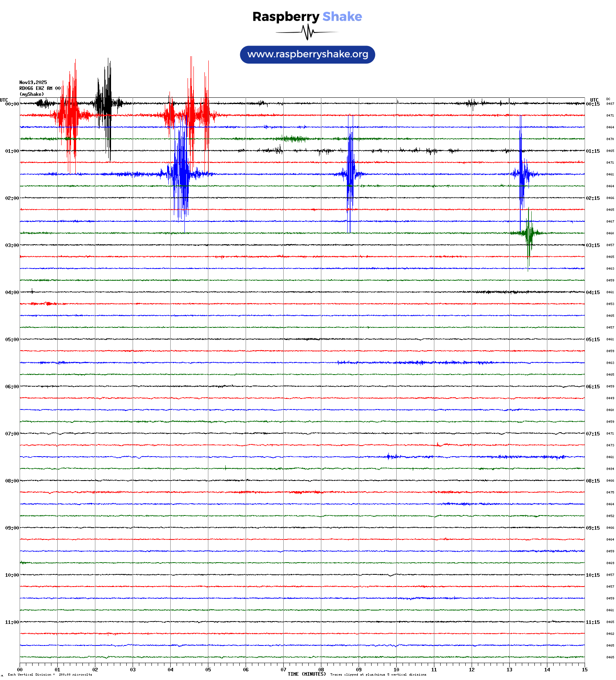Image resolution: width=616 pixels, height=680 pixels.
Task: Click the (myShake) text label
Action: coord(32,94)
